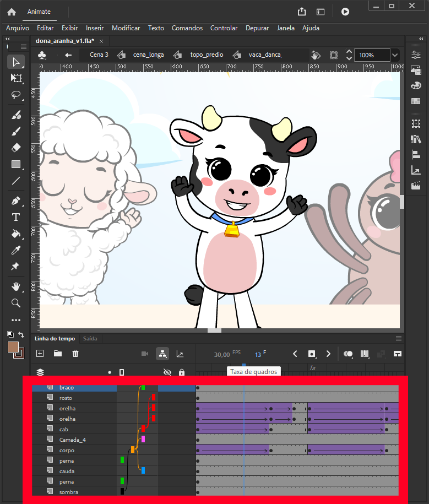Choose the Text tool
The height and width of the screenshot is (504, 429).
[x=16, y=217]
